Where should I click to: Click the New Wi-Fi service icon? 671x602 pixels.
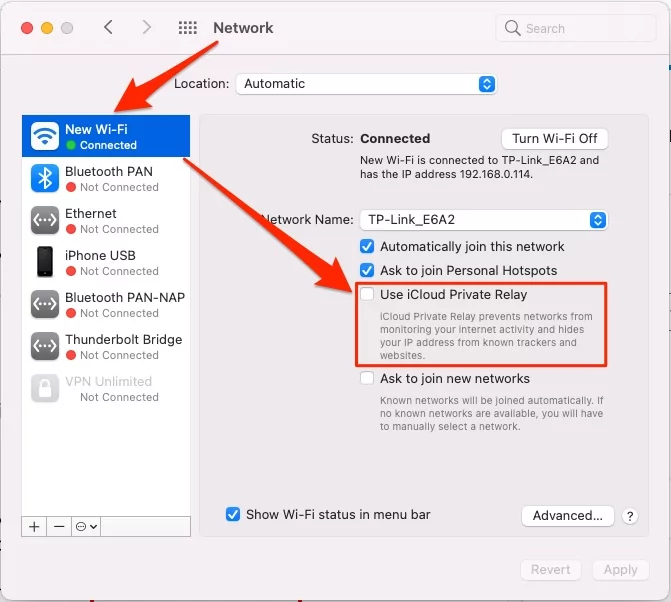coord(45,136)
